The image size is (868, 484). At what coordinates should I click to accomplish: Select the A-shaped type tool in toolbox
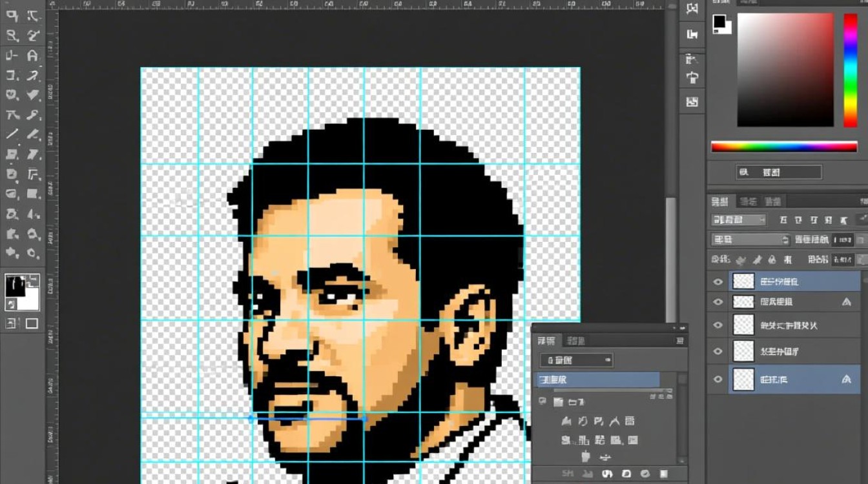[x=33, y=55]
